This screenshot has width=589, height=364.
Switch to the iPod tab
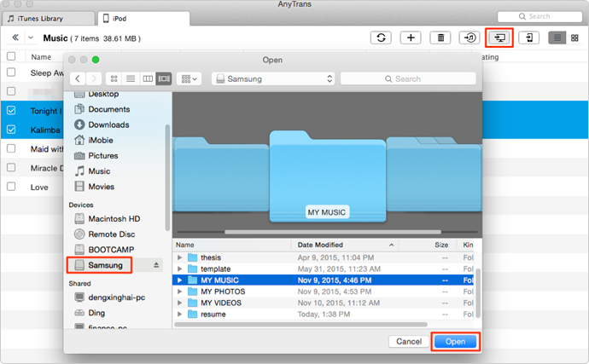coord(143,19)
